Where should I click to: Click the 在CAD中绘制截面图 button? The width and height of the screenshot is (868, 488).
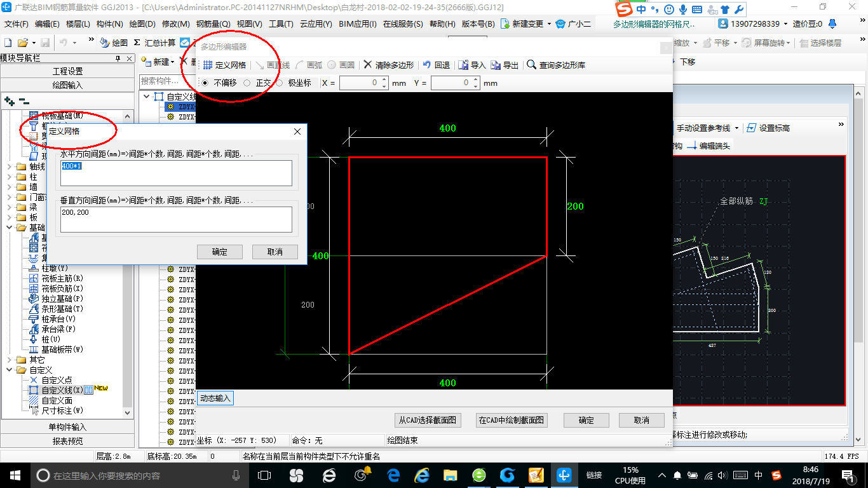tap(512, 420)
